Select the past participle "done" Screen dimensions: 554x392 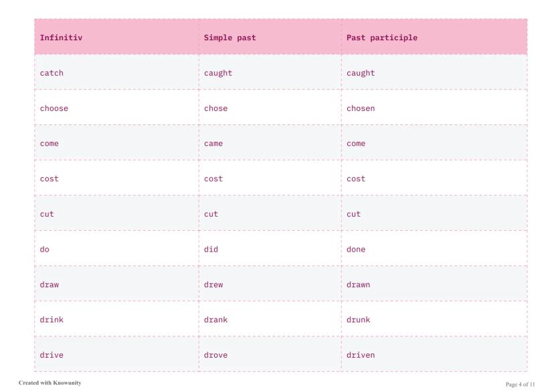point(356,250)
